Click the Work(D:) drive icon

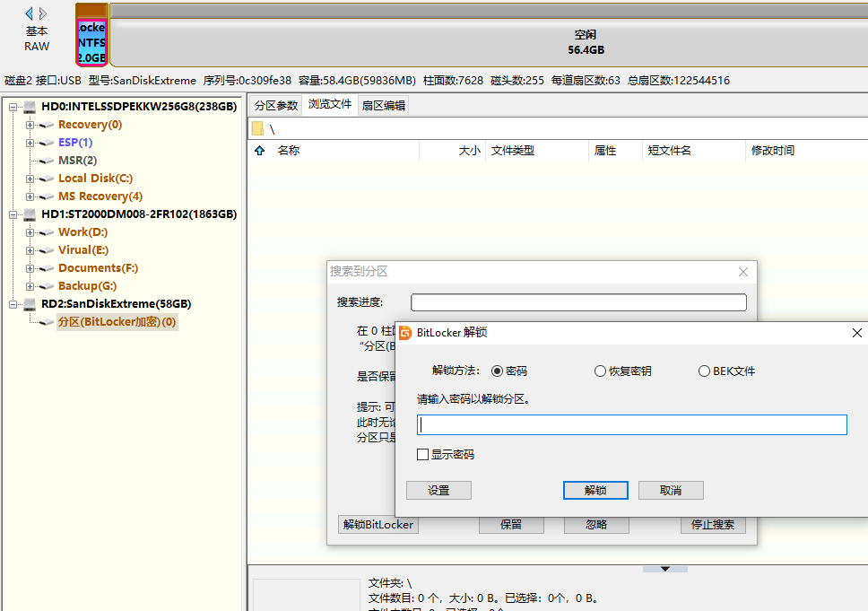coord(46,232)
